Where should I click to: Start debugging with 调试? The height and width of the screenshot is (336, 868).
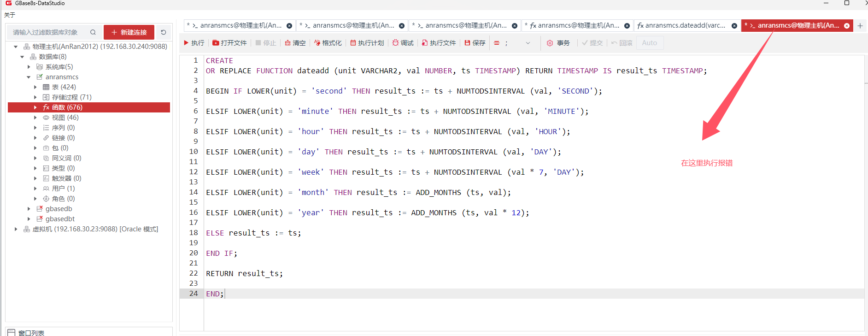[x=403, y=43]
